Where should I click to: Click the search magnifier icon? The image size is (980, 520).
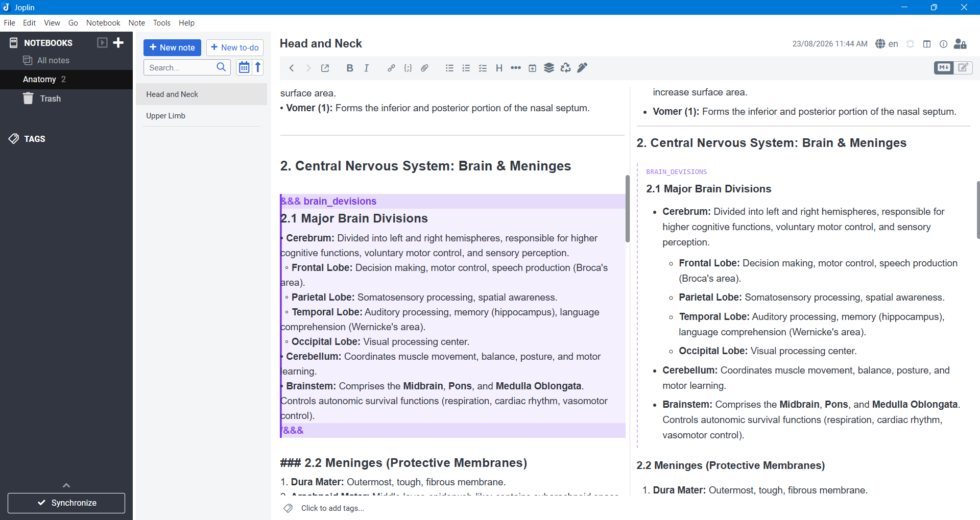coord(221,67)
